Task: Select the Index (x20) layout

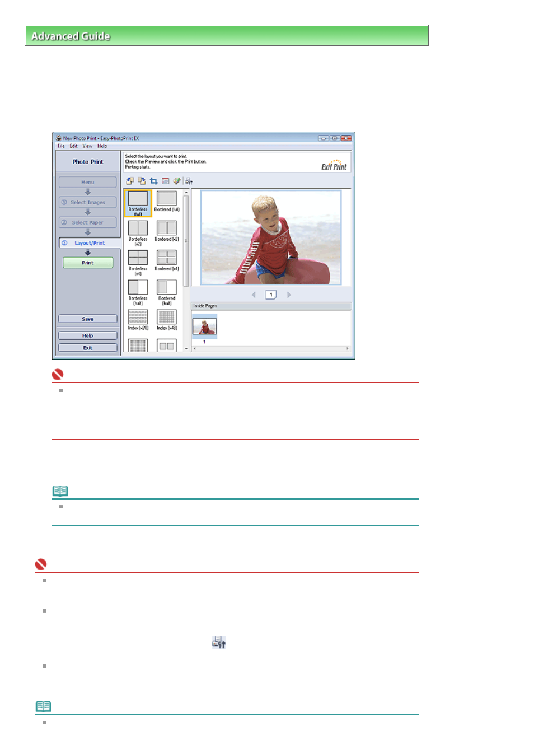Action: 138,320
